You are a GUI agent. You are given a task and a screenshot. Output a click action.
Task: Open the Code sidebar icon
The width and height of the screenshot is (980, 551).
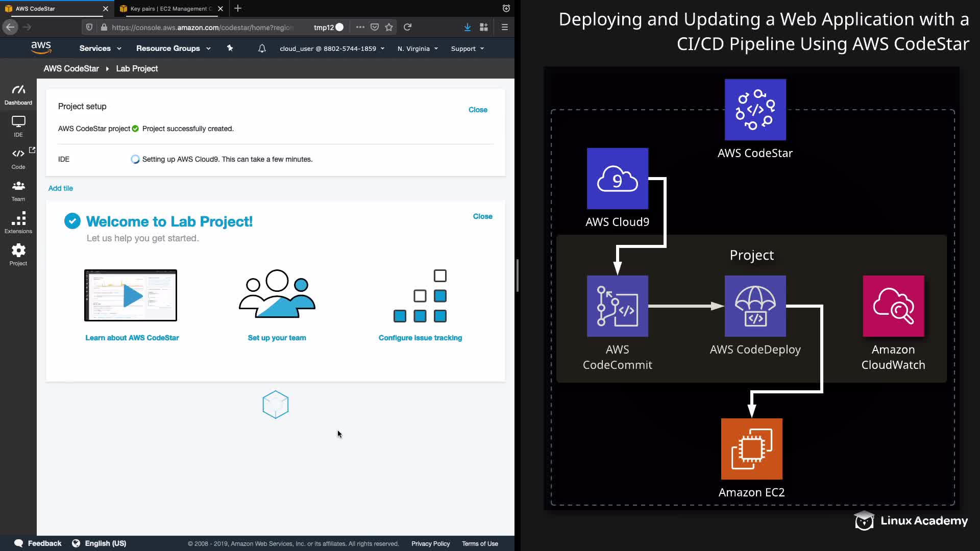pyautogui.click(x=18, y=158)
